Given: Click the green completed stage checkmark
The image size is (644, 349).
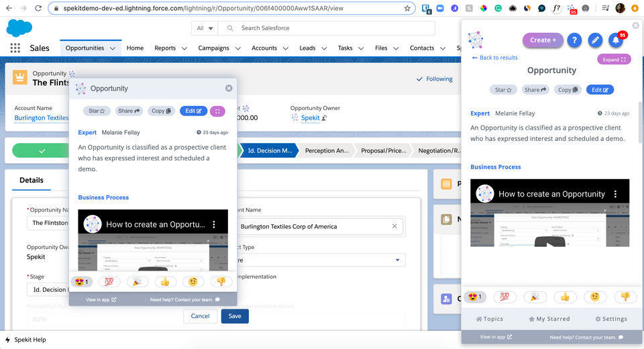Looking at the screenshot, I should coord(42,151).
